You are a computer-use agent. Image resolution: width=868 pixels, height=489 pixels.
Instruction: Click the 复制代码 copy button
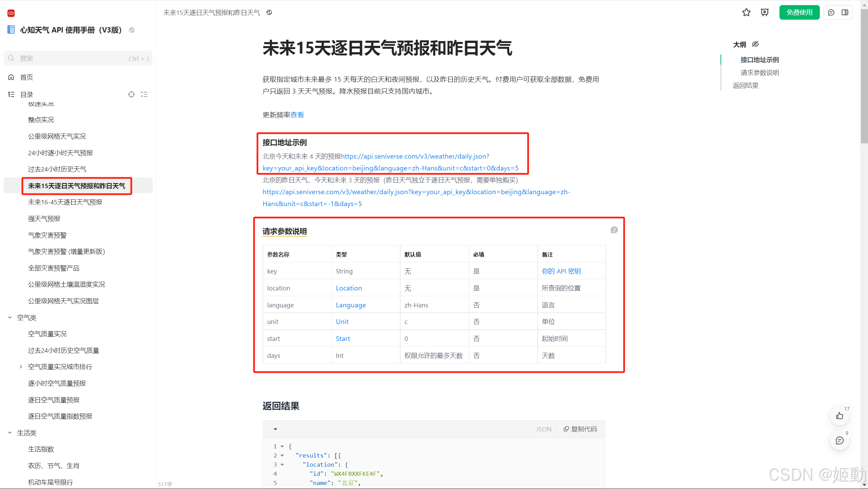580,429
